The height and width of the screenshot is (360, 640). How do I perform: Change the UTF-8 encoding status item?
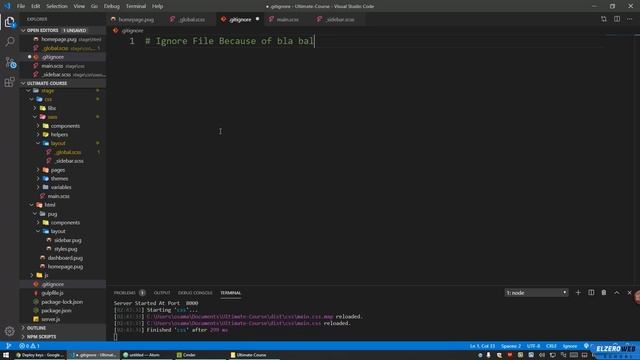533,346
